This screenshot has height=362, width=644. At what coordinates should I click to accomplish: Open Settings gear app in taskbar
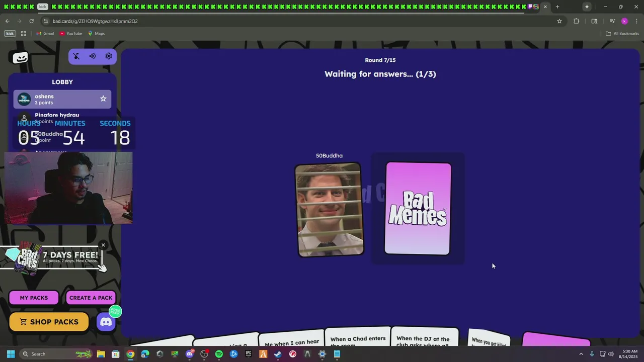[323, 354]
